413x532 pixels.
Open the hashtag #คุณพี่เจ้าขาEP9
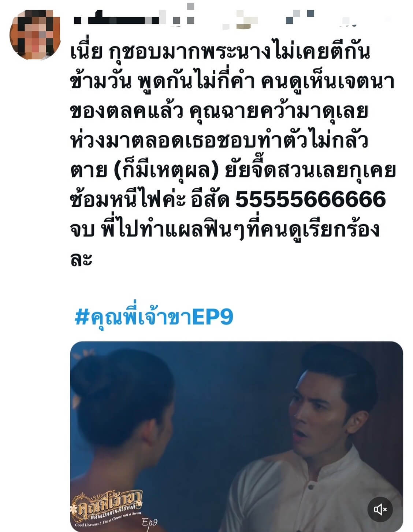point(154,317)
